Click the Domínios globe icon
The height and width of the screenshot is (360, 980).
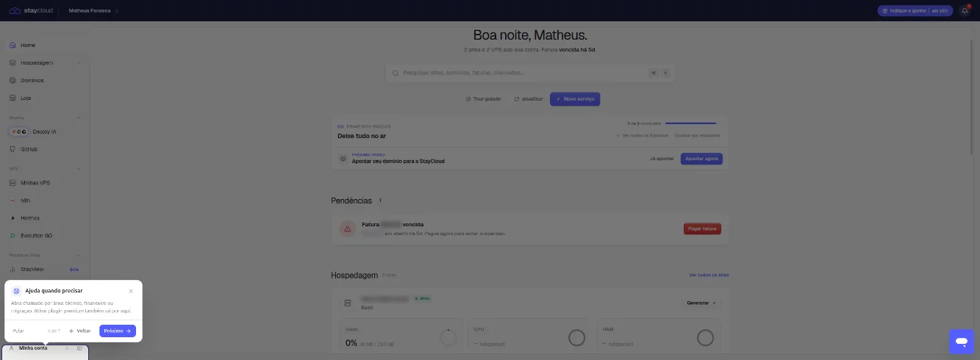(x=12, y=80)
